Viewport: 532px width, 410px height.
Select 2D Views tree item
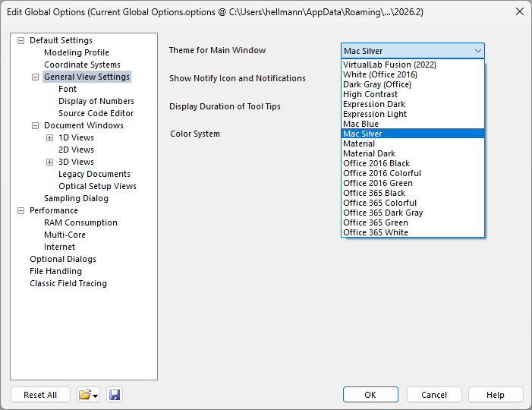(x=77, y=150)
